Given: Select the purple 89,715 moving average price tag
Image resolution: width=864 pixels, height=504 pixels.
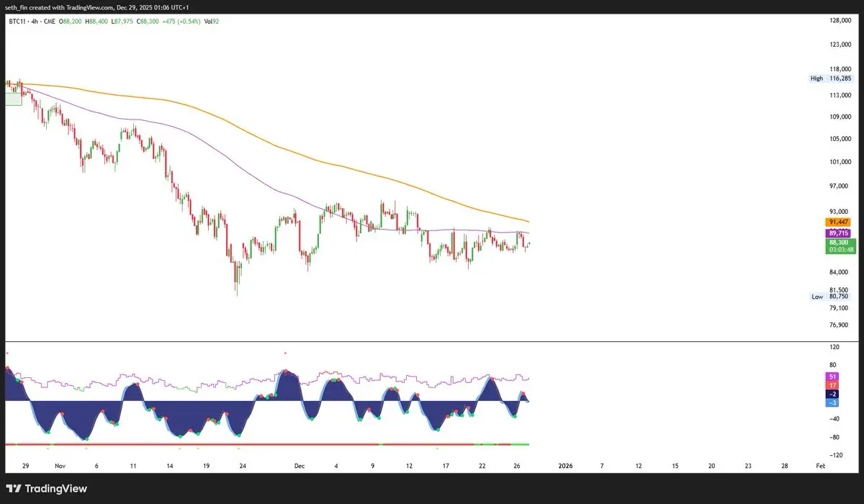Looking at the screenshot, I should (x=839, y=233).
